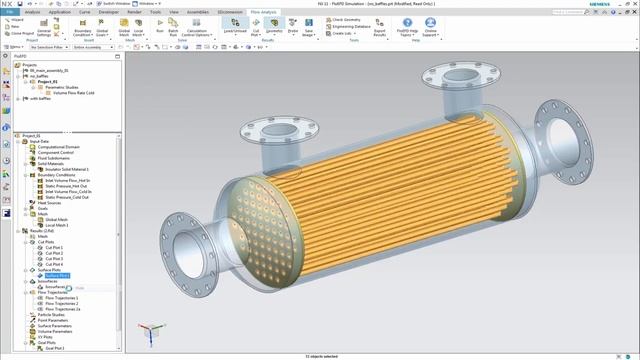This screenshot has height=360, width=640.
Task: Click the view triad orientation widget
Action: pos(151,333)
